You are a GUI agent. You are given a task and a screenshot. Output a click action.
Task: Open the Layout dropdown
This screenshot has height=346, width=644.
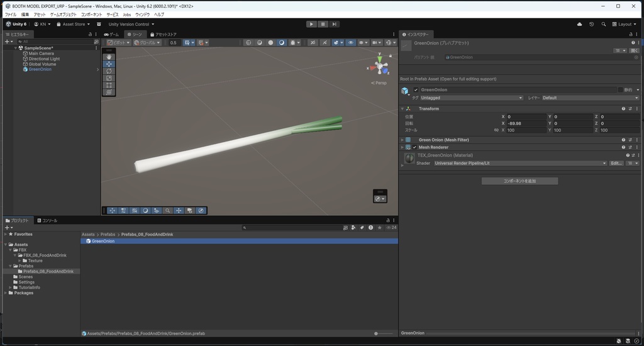624,25
